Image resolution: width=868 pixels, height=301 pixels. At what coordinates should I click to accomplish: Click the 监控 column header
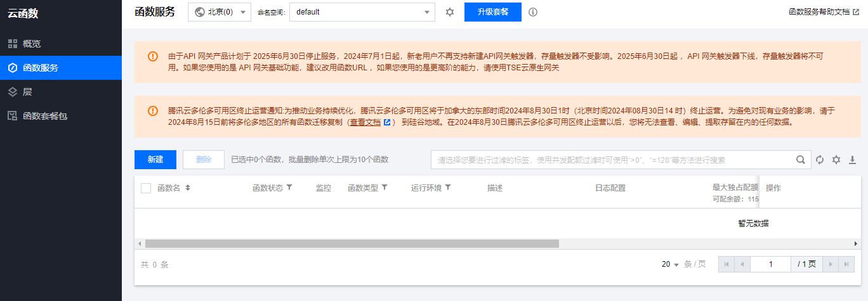pos(324,188)
